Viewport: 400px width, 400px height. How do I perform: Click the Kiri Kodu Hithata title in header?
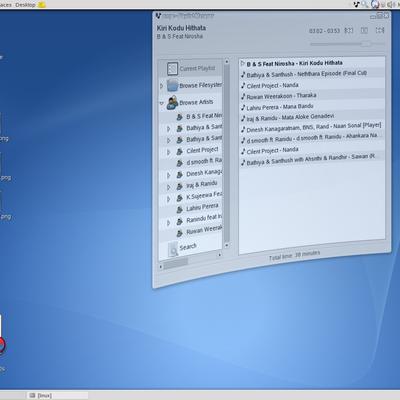tap(181, 28)
